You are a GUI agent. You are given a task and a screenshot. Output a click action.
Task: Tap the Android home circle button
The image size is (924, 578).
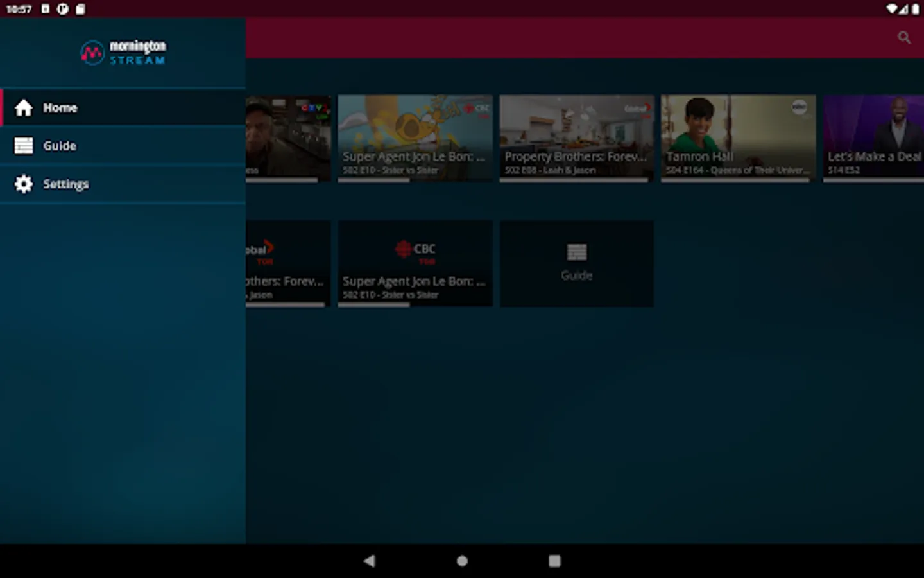462,561
